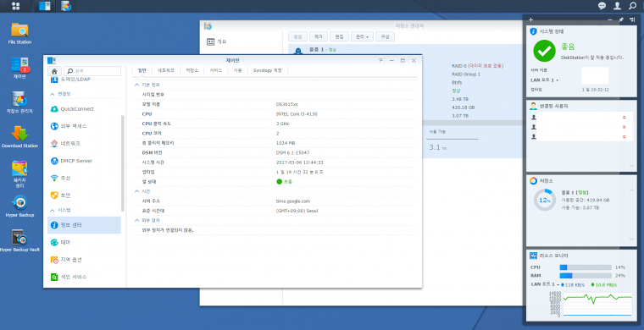
Task: Open QuickConnect in the Control Panel sidebar
Action: click(84, 108)
